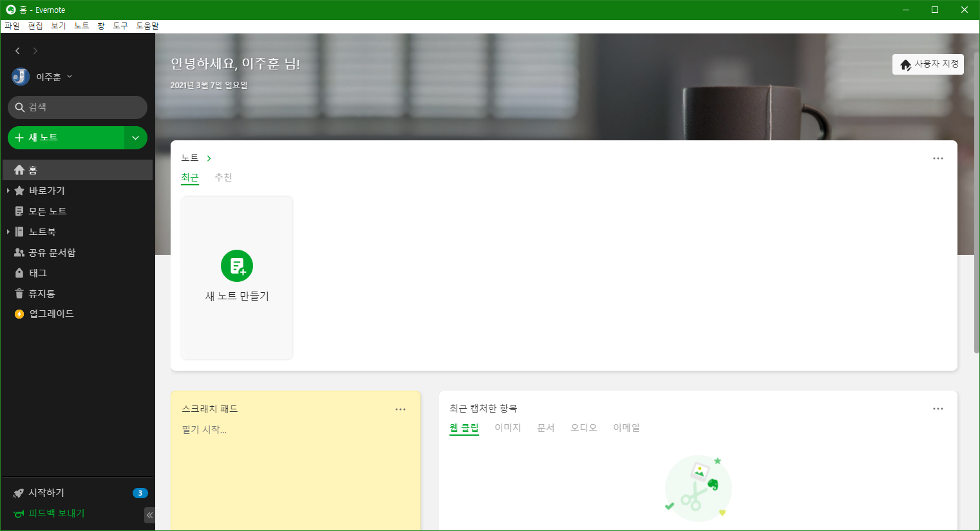
Task: Click the vertical scrollbar of home view
Action: (x=976, y=202)
